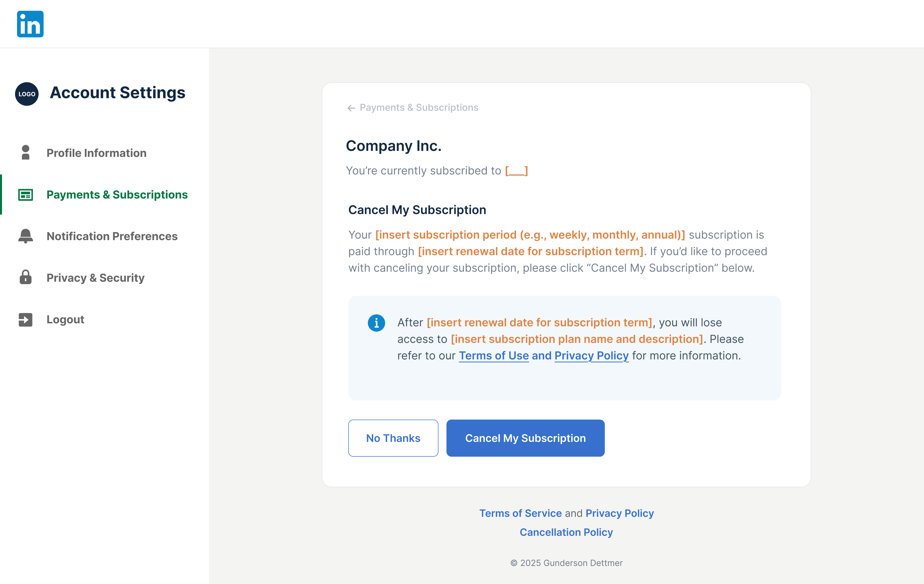Click the round LOGO badge
Screen dimensions: 924x584
click(x=27, y=94)
